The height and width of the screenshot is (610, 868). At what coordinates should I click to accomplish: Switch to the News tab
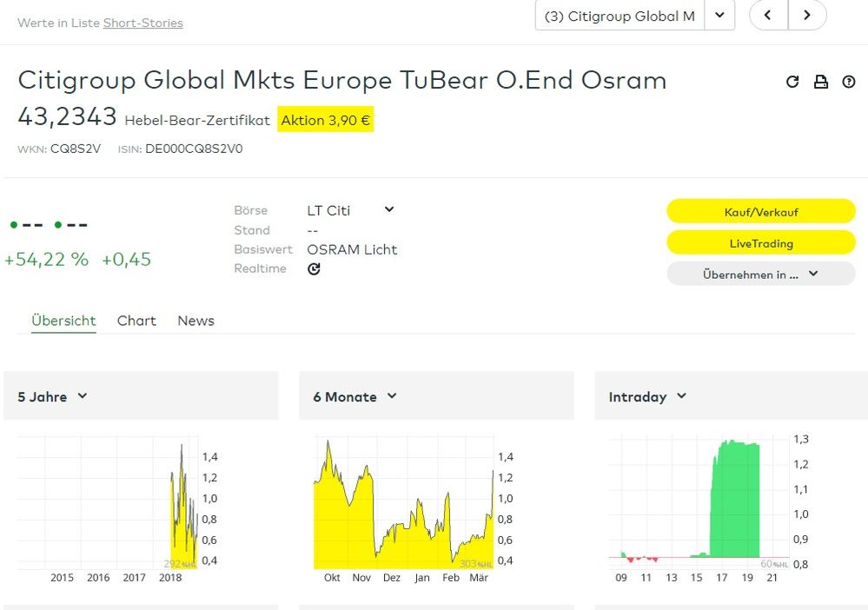click(195, 321)
